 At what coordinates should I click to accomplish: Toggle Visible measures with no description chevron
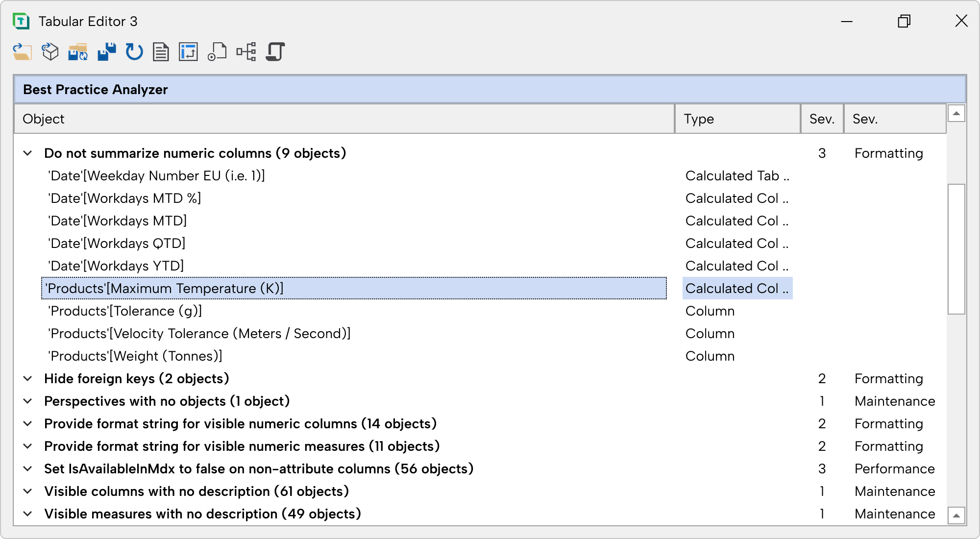click(28, 514)
